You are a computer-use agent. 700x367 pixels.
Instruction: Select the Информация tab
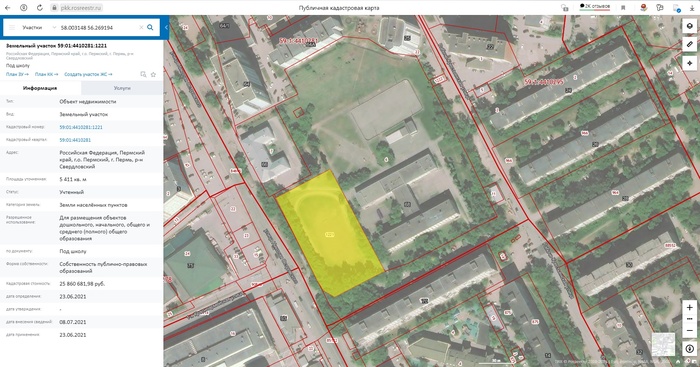[40, 88]
